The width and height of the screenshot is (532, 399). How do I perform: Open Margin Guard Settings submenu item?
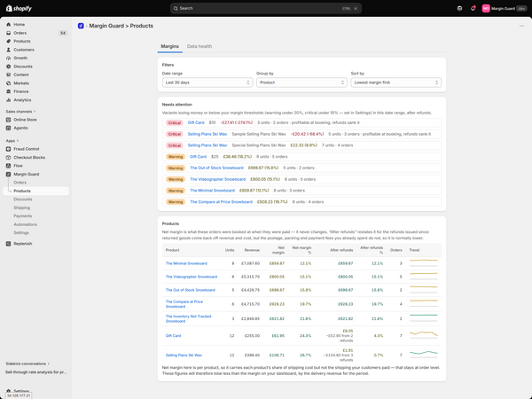tap(21, 232)
